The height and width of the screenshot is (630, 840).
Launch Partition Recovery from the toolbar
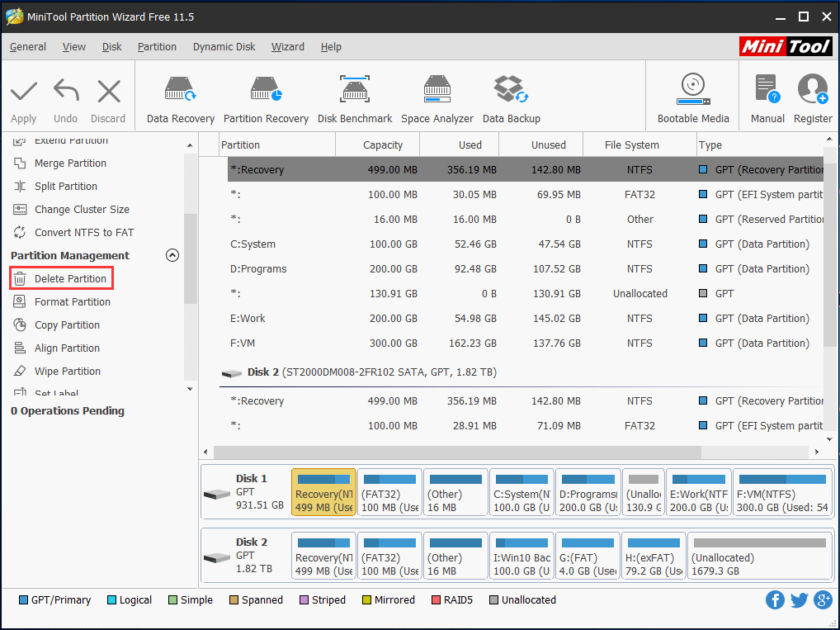[x=266, y=95]
